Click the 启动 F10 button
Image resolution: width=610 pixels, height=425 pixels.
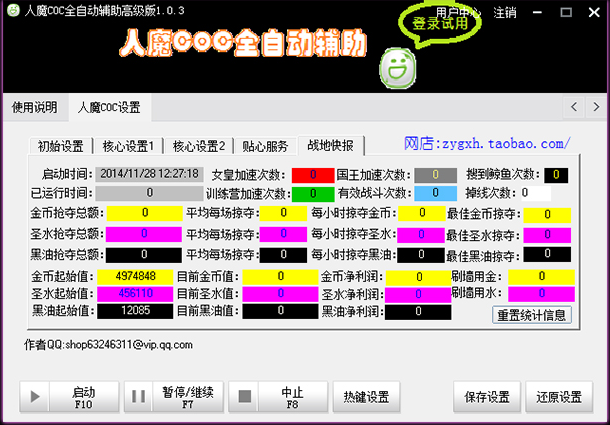[69, 397]
